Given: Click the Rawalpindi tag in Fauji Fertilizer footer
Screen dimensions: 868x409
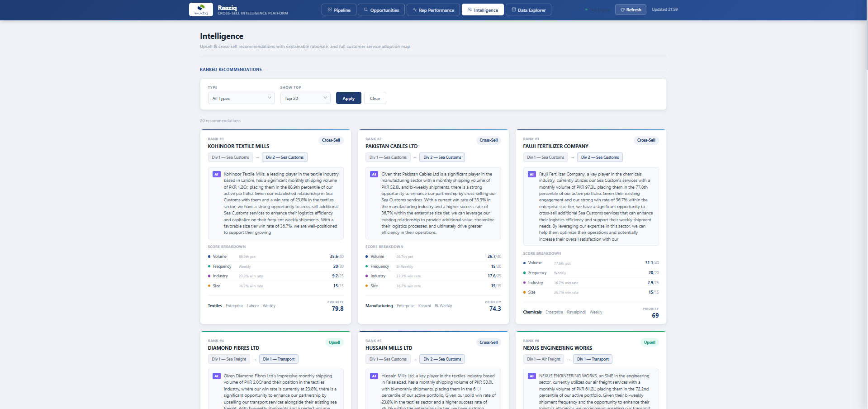Looking at the screenshot, I should click(576, 312).
